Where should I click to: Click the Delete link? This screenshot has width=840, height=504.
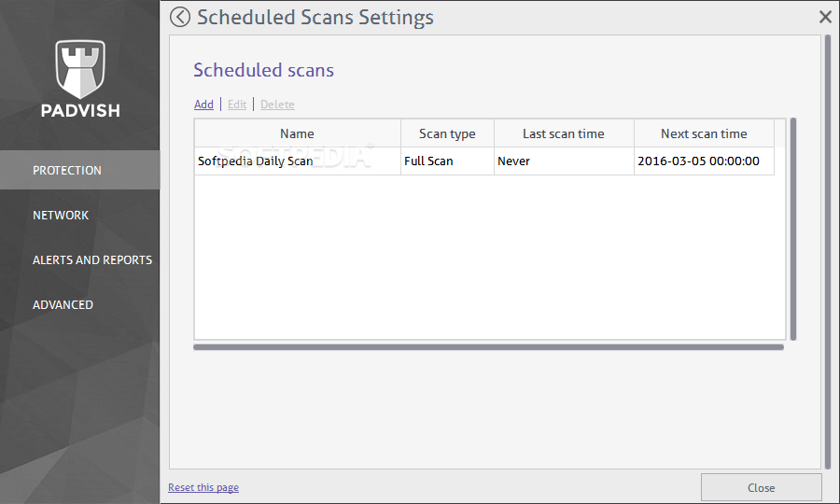[277, 105]
